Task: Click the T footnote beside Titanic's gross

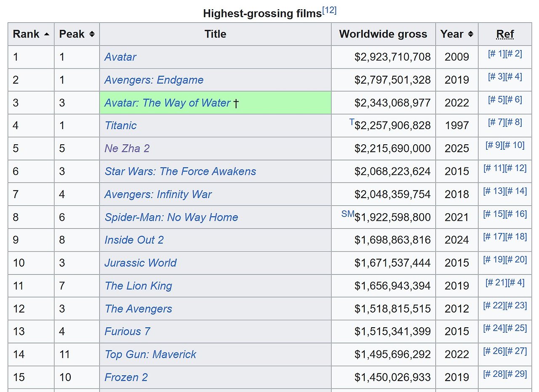Action: (352, 122)
